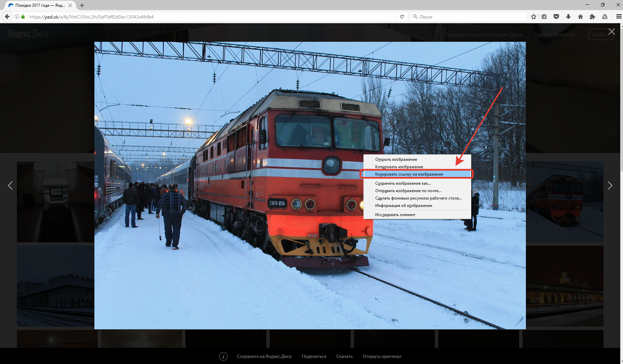Choose 'Исследовать элемент' context menu entry
Image resolution: width=623 pixels, height=364 pixels.
tap(395, 215)
